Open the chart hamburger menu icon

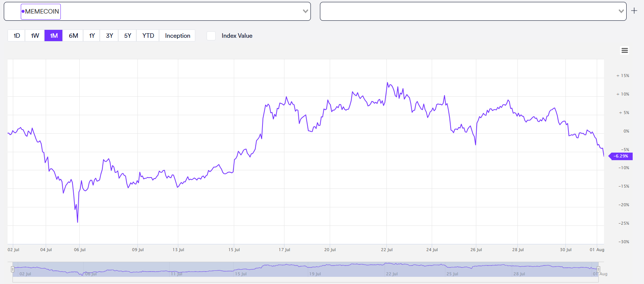pyautogui.click(x=625, y=51)
